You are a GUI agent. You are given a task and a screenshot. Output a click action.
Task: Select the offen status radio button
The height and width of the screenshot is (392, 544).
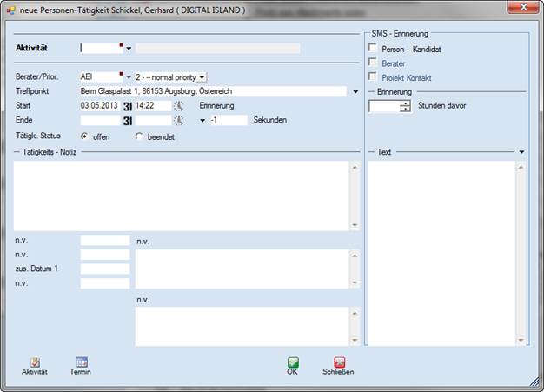click(84, 136)
